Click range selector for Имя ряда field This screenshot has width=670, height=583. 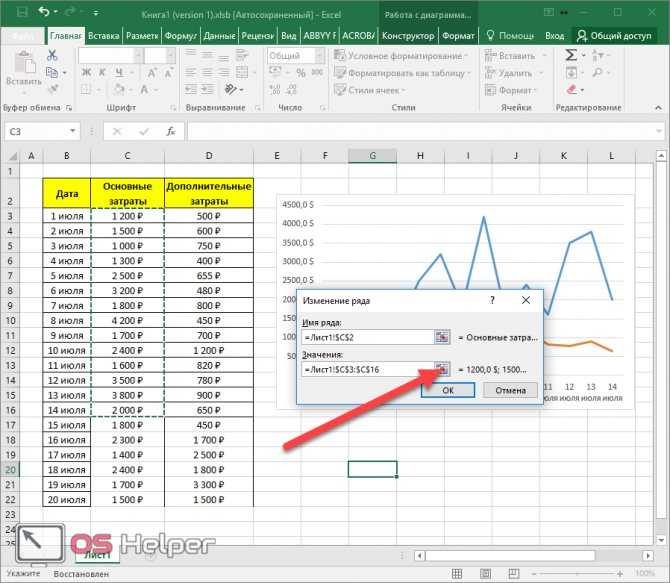click(x=442, y=337)
